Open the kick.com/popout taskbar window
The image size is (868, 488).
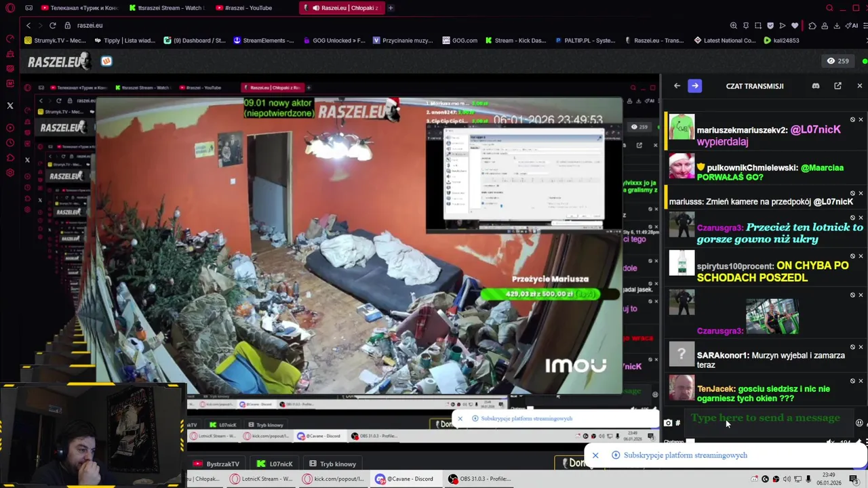[332, 479]
